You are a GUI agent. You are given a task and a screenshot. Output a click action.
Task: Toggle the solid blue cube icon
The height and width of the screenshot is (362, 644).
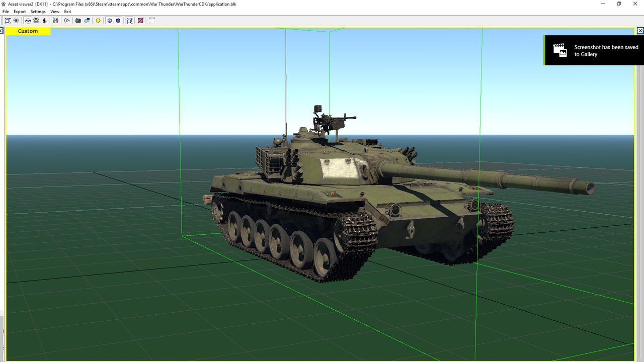(118, 21)
